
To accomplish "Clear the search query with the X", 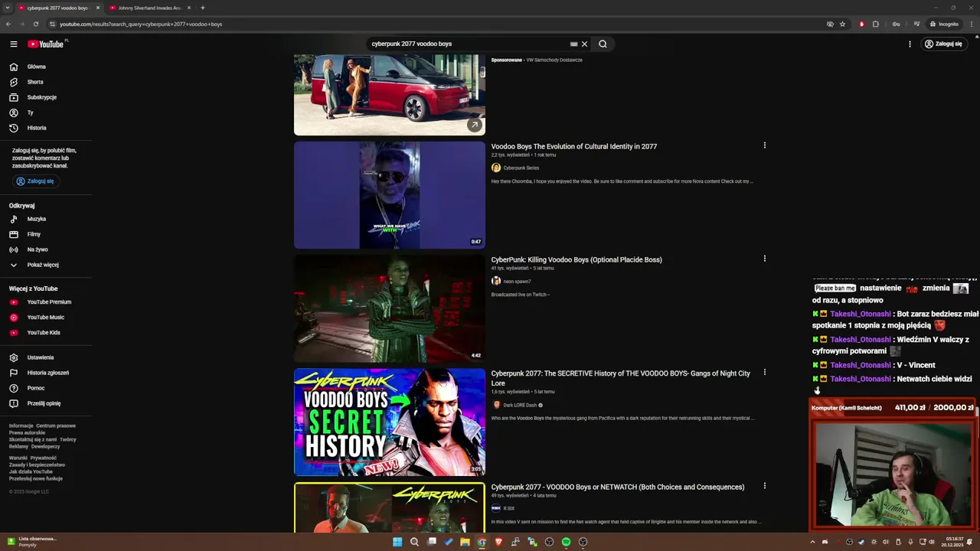I will [x=584, y=44].
